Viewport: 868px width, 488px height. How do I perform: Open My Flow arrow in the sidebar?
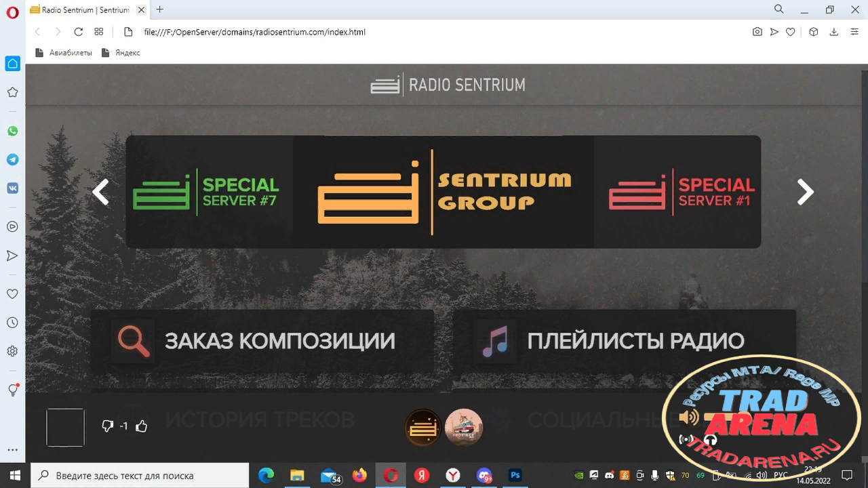(x=12, y=256)
